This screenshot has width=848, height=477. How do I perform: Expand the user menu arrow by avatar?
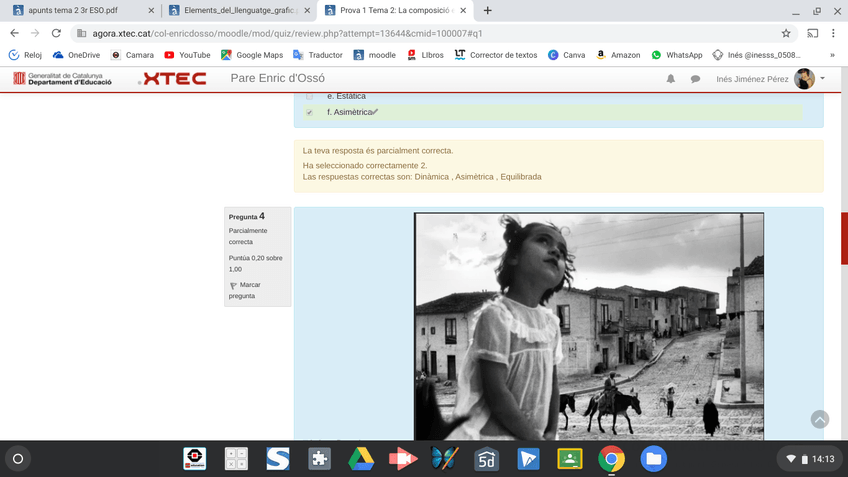(x=823, y=78)
